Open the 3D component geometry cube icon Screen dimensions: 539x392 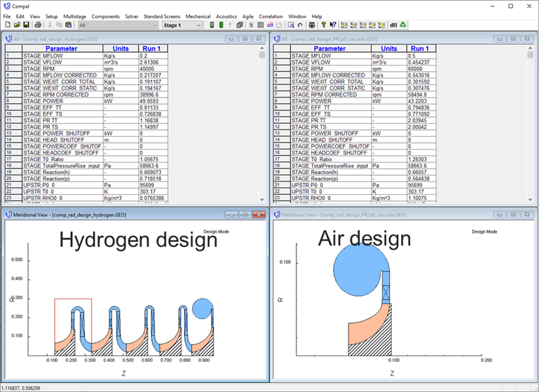tap(240, 25)
